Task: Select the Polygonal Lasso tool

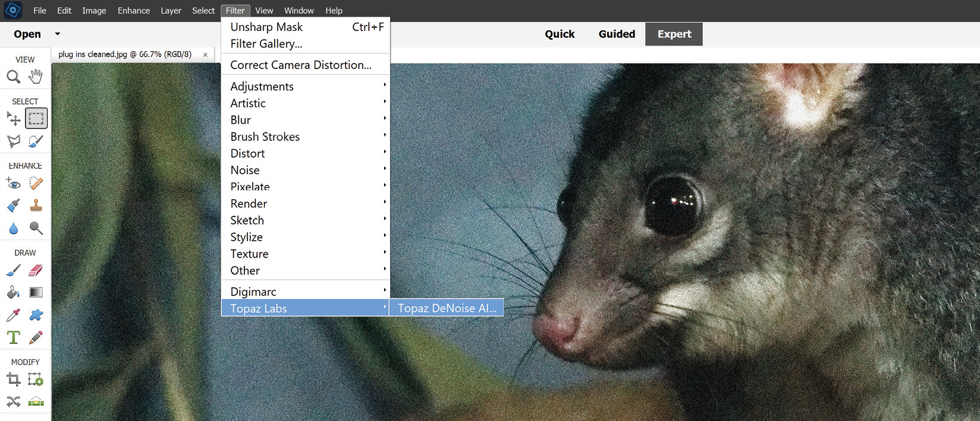Action: coord(14,141)
